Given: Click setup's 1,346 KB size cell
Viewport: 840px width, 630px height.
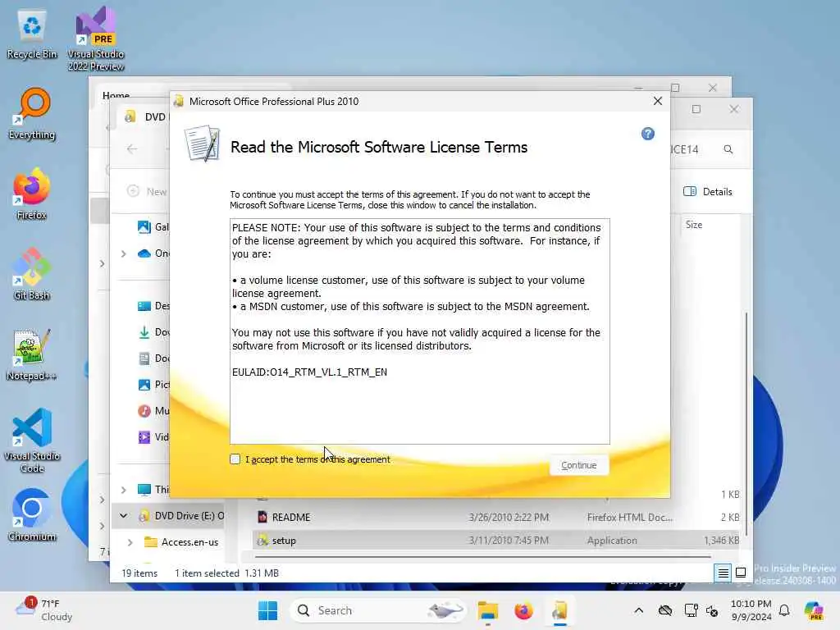Looking at the screenshot, I should (x=721, y=541).
